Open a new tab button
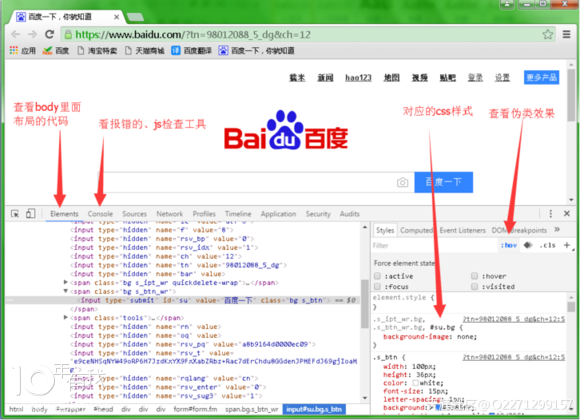Image resolution: width=580 pixels, height=420 pixels. coord(135,17)
